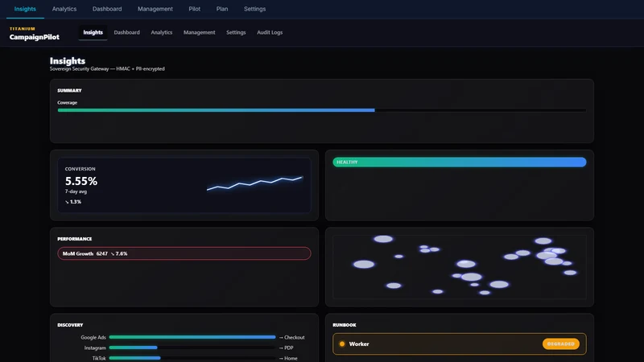The width and height of the screenshot is (644, 362).
Task: Click the TikTok source label
Action: [99, 358]
